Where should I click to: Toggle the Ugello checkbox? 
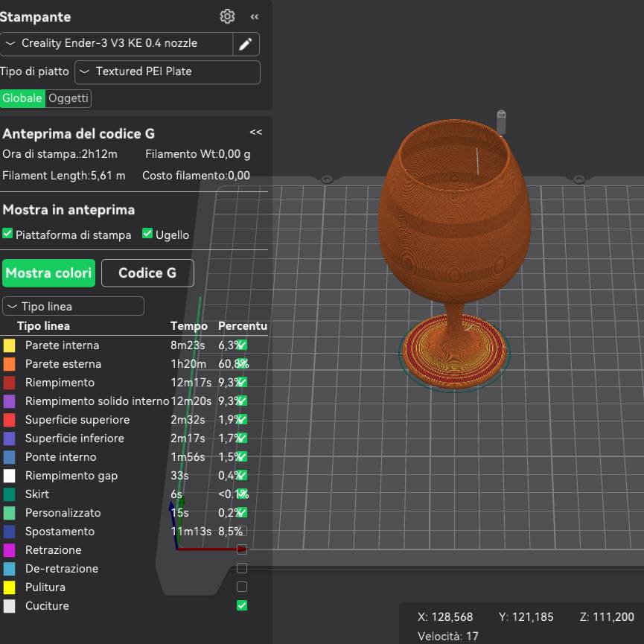point(147,234)
